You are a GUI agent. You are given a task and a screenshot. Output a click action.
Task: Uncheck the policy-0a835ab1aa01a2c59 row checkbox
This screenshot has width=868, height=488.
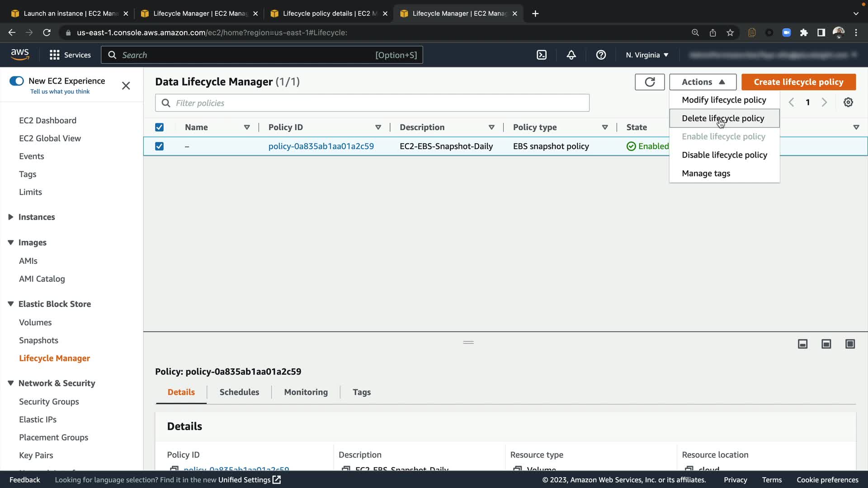pos(159,146)
